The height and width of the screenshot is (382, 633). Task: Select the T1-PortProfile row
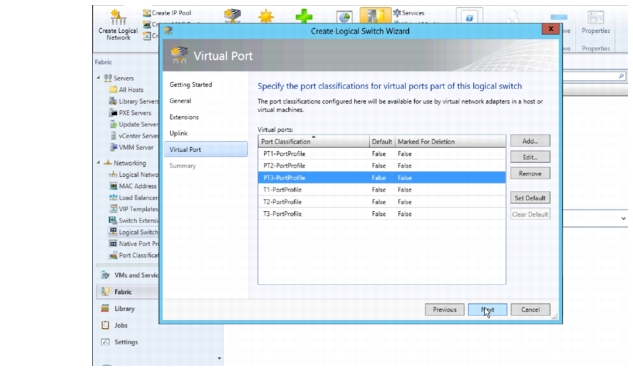tap(382, 190)
